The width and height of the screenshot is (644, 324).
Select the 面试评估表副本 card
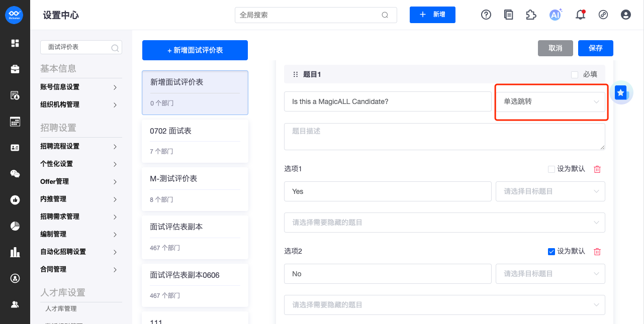coord(195,237)
